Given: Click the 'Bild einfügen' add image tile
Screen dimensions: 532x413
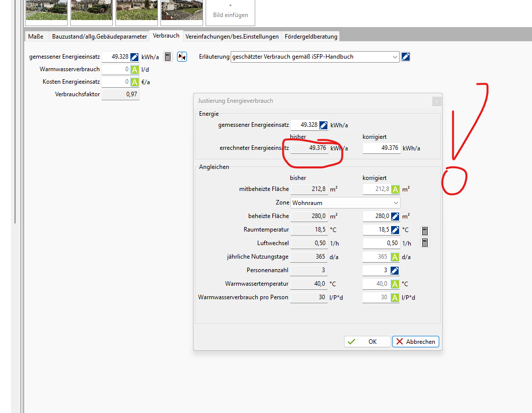Looking at the screenshot, I should pyautogui.click(x=230, y=11).
